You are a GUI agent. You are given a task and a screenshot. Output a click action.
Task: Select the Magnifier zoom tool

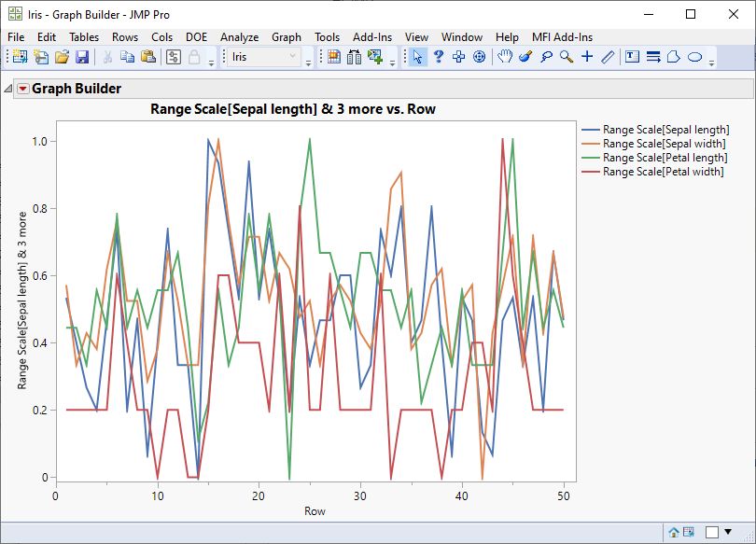tap(567, 57)
